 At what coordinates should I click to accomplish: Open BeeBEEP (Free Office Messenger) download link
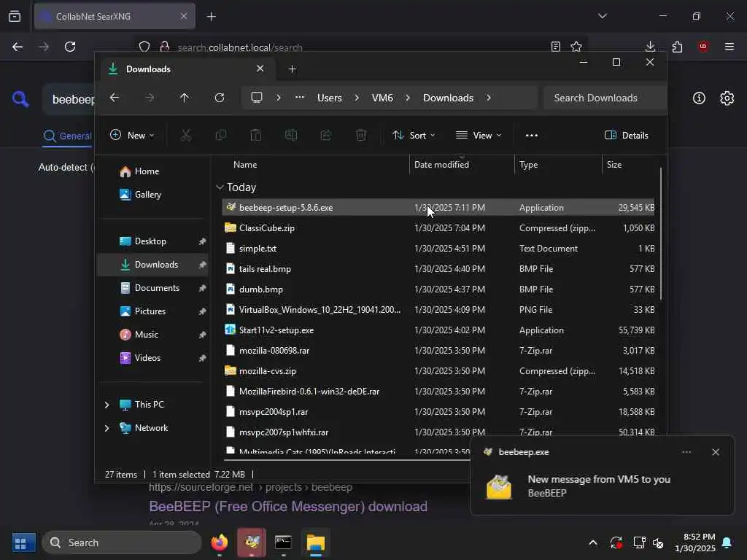point(288,506)
